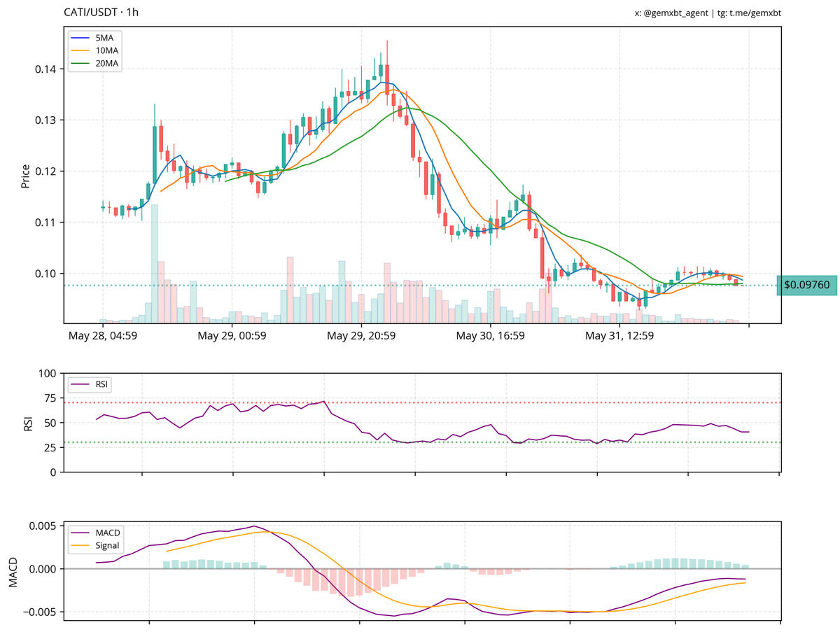Click the 0.14 price axis label
The image size is (840, 632).
[x=47, y=69]
